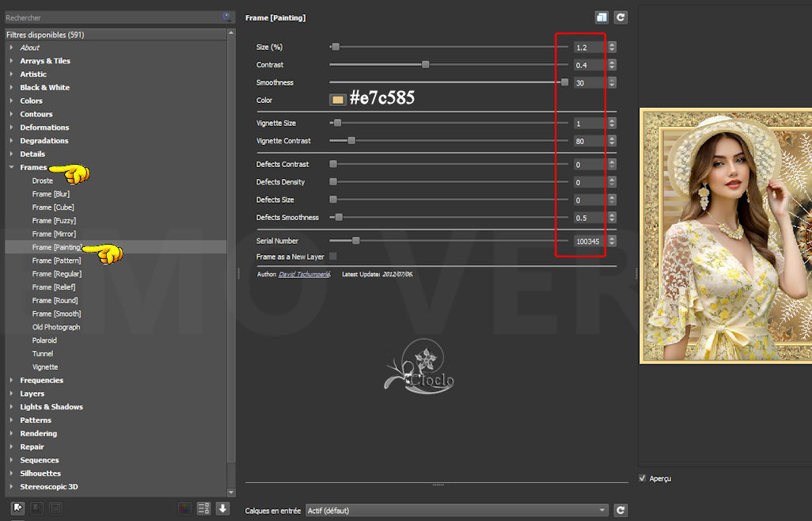
Task: Open the Calques en entrée dropdown
Action: point(457,511)
